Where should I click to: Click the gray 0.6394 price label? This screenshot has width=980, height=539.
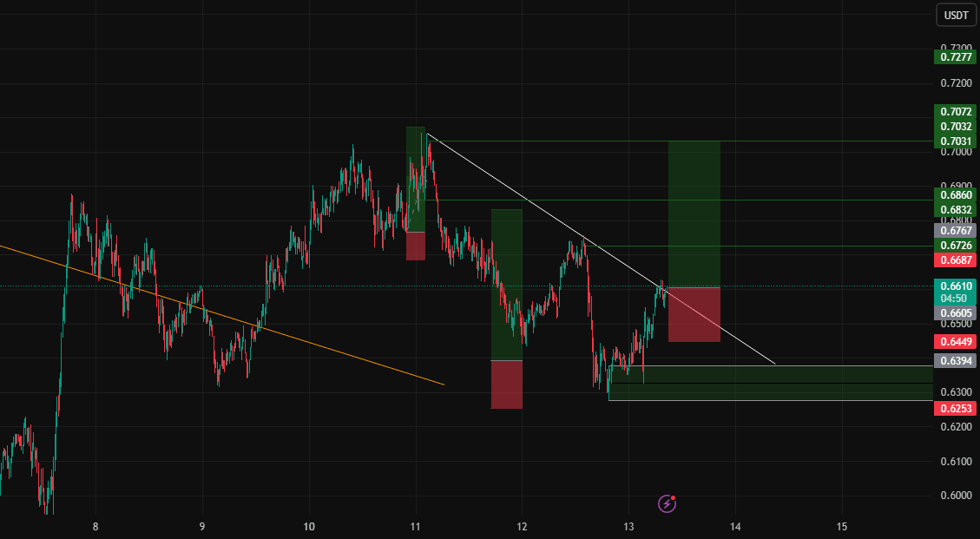pos(955,361)
